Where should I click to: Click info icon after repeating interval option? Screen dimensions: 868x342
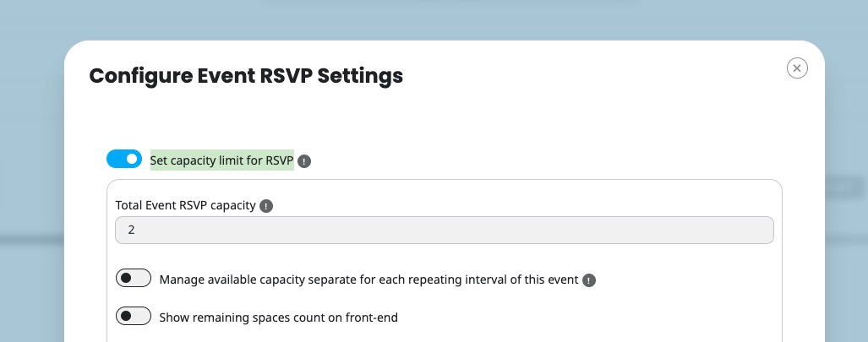coord(589,280)
